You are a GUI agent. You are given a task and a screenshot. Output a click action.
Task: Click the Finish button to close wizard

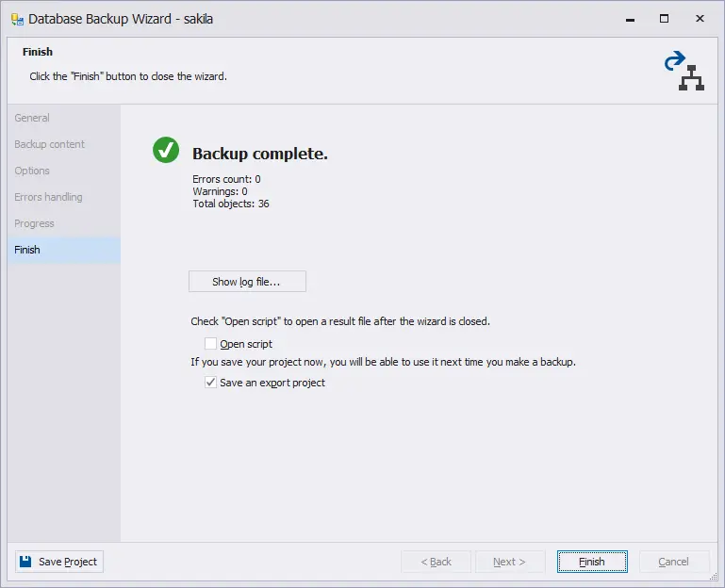click(x=592, y=562)
